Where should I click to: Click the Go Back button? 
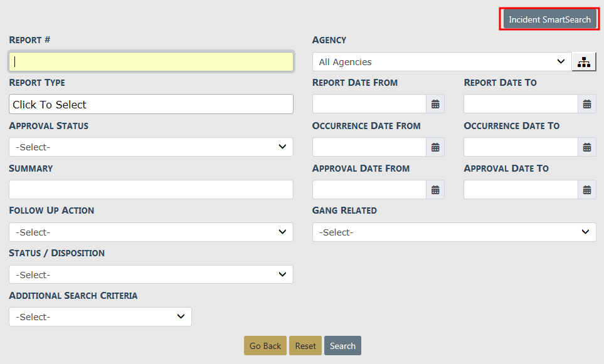pos(265,346)
